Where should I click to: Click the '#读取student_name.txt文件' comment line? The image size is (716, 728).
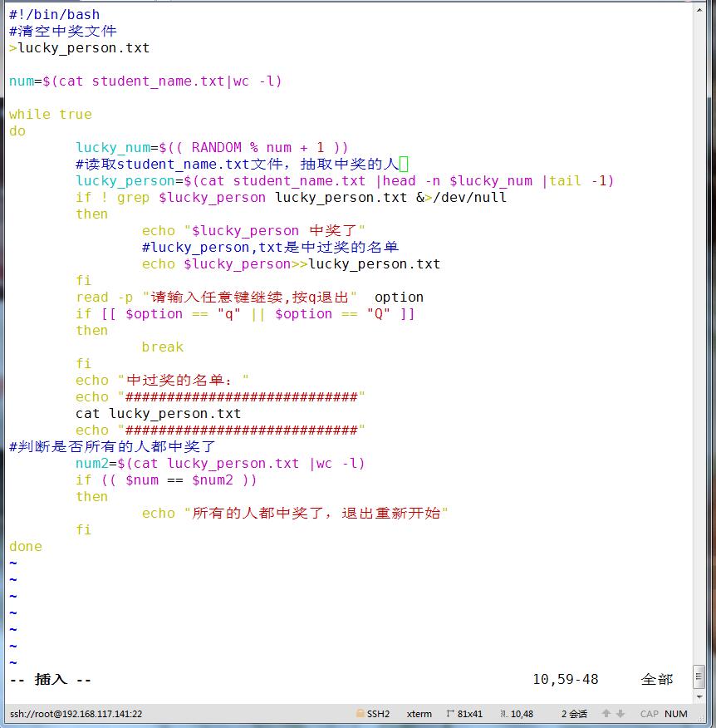click(x=241, y=165)
